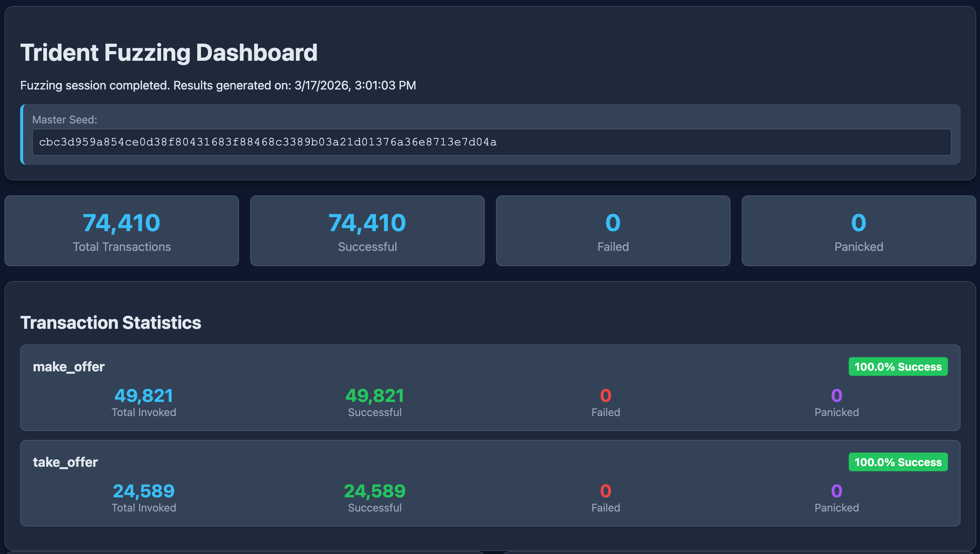Click the 100.0% Success badge for take_offer
The width and height of the screenshot is (980, 554).
click(898, 462)
